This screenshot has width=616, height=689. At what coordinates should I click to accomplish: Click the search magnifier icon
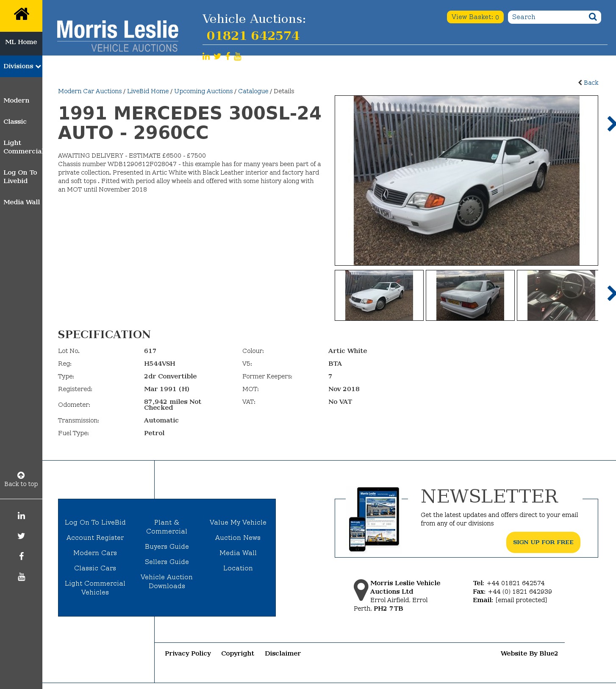point(593,17)
